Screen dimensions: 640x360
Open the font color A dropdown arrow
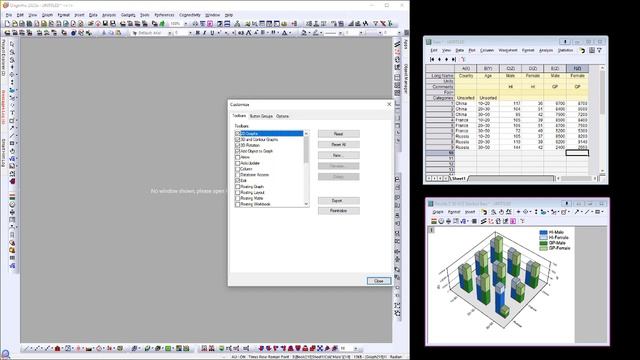(290, 33)
